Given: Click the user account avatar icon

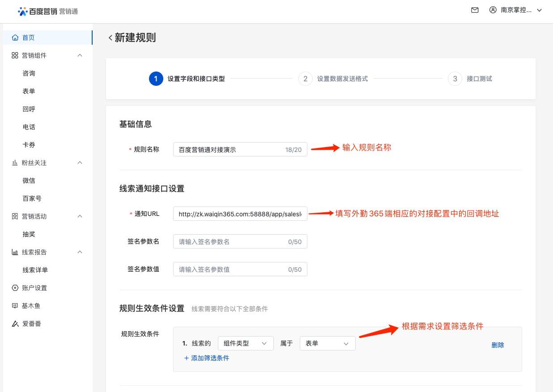Looking at the screenshot, I should pos(493,10).
